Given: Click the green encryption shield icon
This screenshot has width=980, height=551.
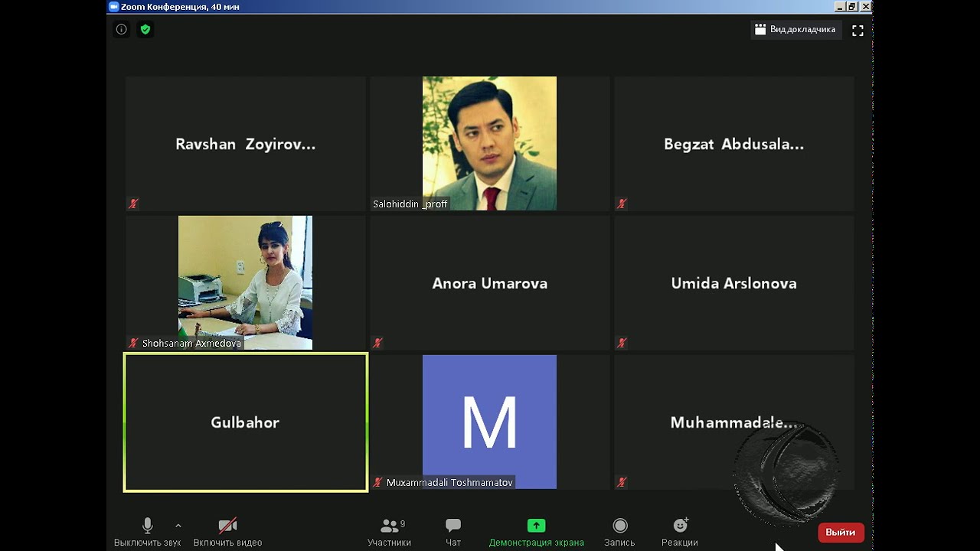Looking at the screenshot, I should click(x=145, y=30).
